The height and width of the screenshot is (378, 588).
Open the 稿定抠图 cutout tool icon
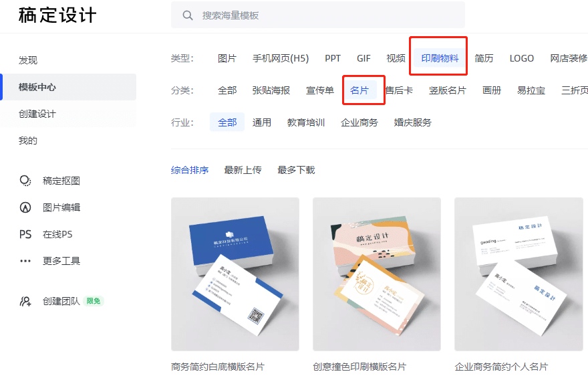[25, 181]
